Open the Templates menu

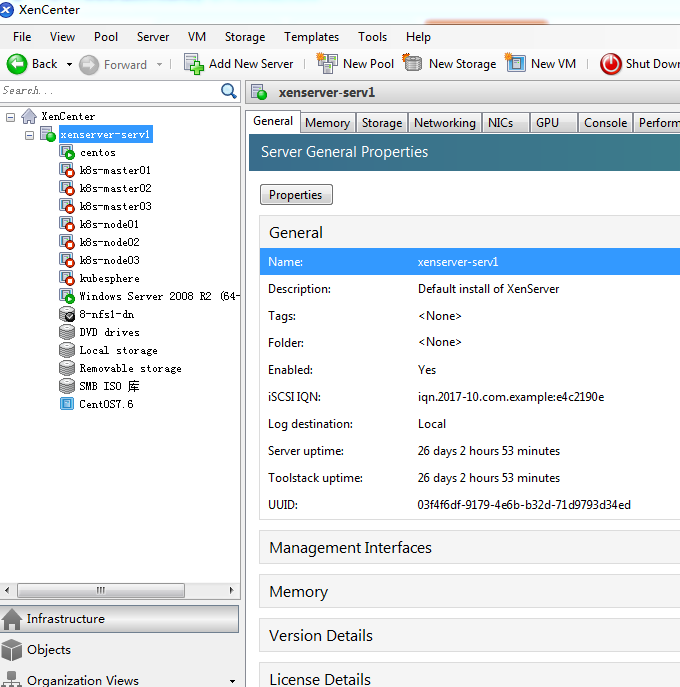(x=311, y=37)
